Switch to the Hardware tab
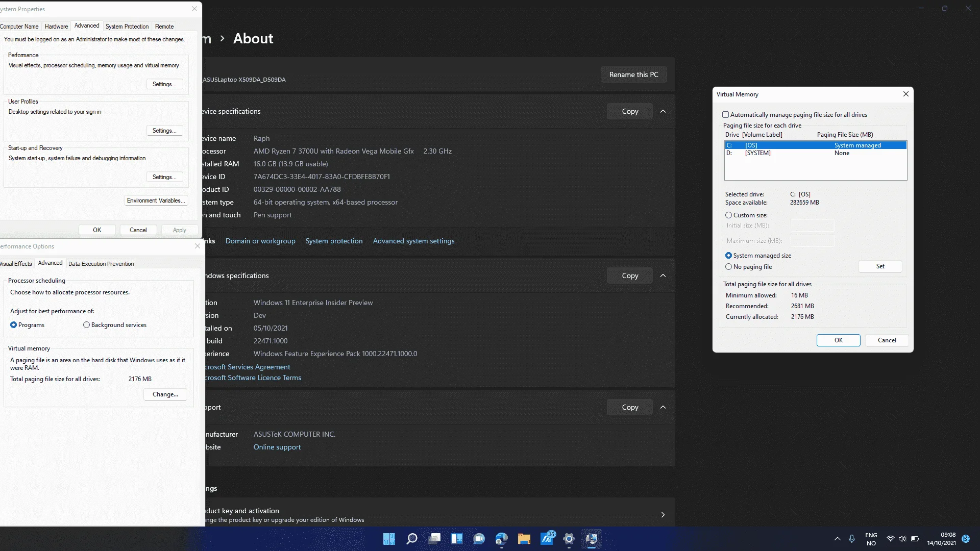This screenshot has height=551, width=980. 56,27
